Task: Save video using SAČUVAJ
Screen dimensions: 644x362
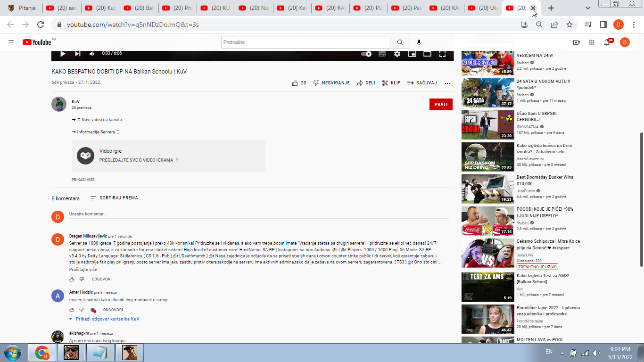Action: pyautogui.click(x=422, y=83)
